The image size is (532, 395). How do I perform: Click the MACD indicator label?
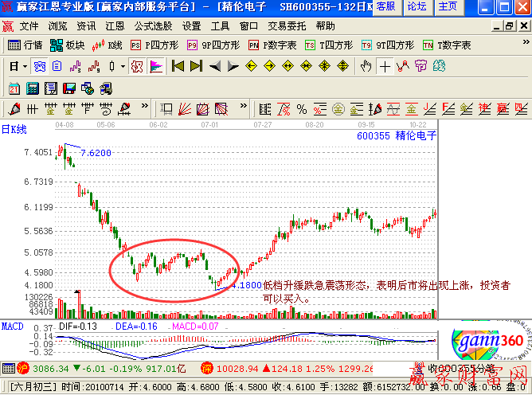click(13, 327)
